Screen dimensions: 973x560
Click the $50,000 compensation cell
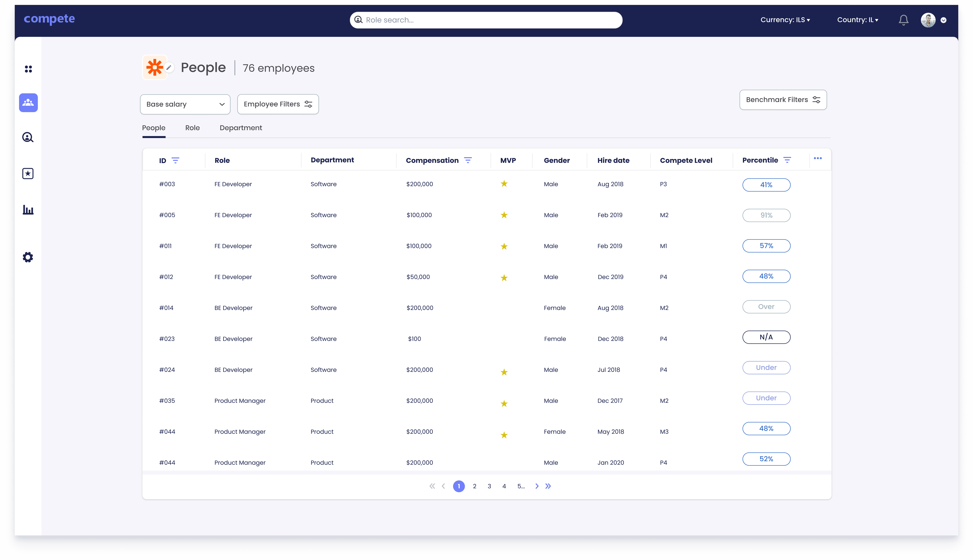tap(418, 277)
